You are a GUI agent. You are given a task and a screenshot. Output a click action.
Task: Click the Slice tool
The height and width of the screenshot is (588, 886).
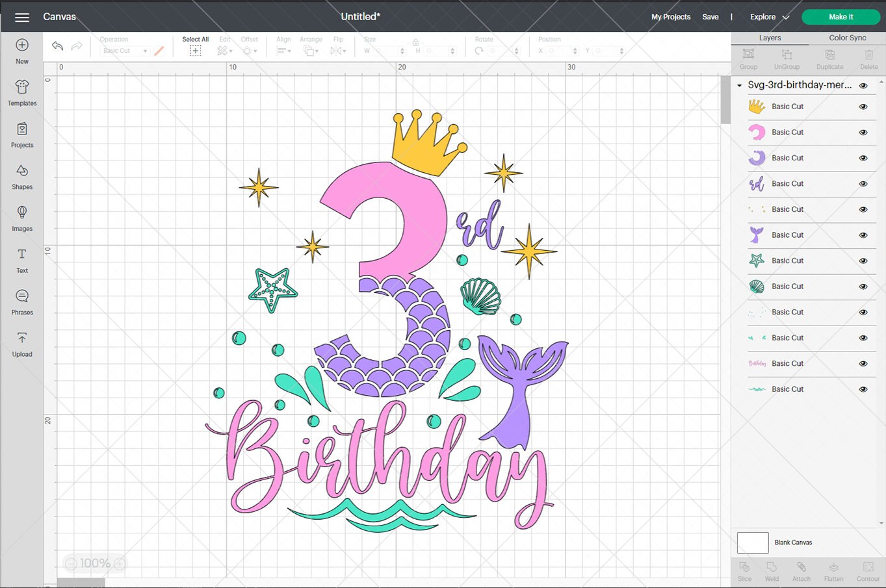744,570
